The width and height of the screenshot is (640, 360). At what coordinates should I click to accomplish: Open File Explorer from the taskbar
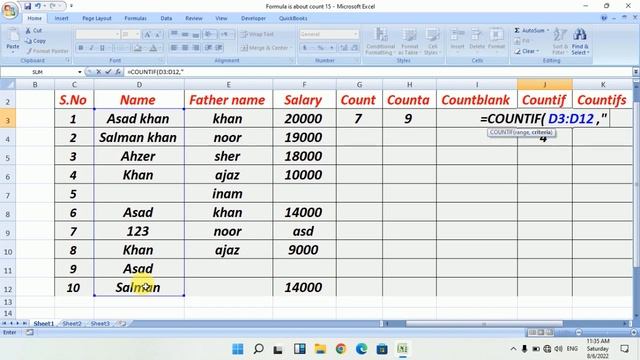[320, 349]
